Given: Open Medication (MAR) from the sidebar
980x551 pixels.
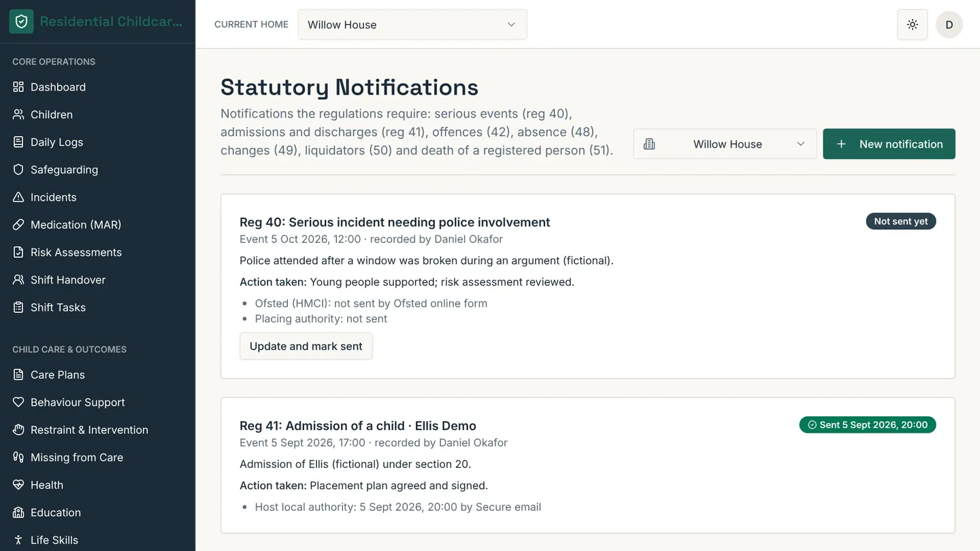Looking at the screenshot, I should [97, 224].
